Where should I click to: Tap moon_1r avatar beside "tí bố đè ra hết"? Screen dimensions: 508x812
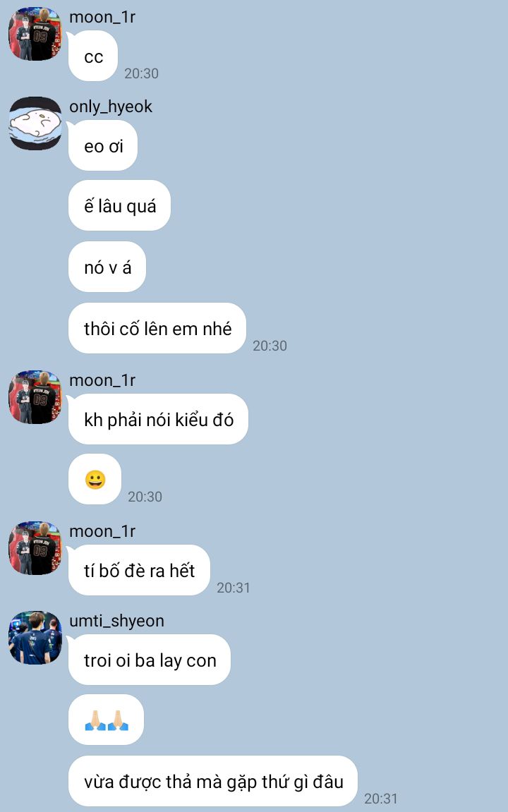[x=35, y=548]
